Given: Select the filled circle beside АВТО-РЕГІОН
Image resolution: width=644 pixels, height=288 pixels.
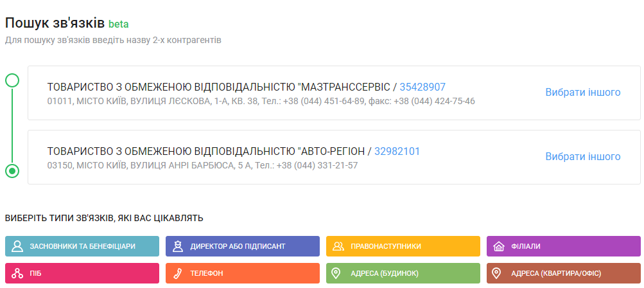Looking at the screenshot, I should click(x=12, y=171).
